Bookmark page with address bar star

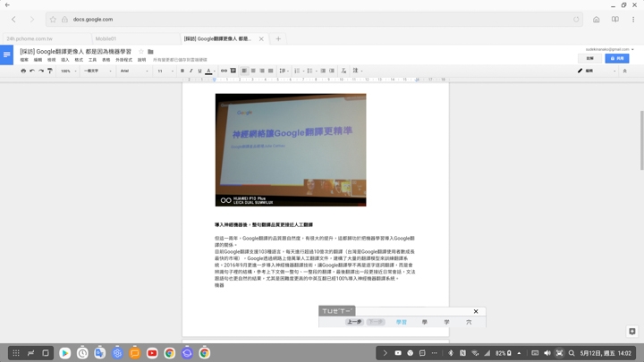click(53, 20)
